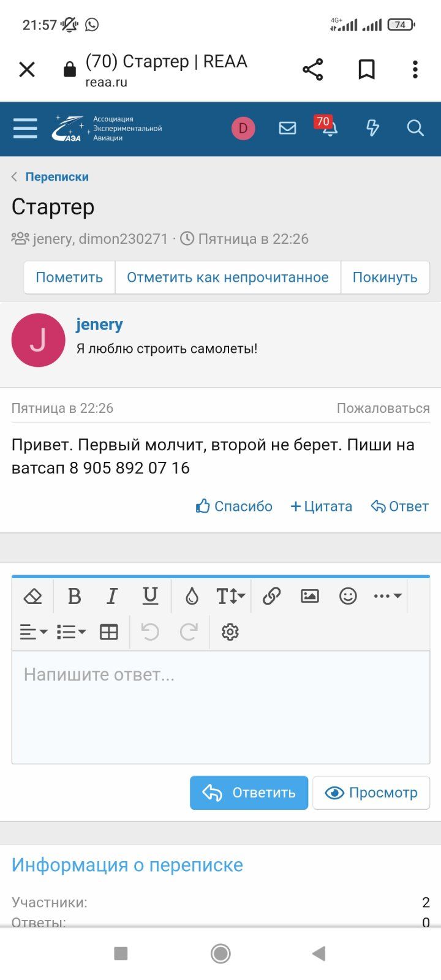Tap Android back triangle button
441x980 pixels.
pos(318,953)
